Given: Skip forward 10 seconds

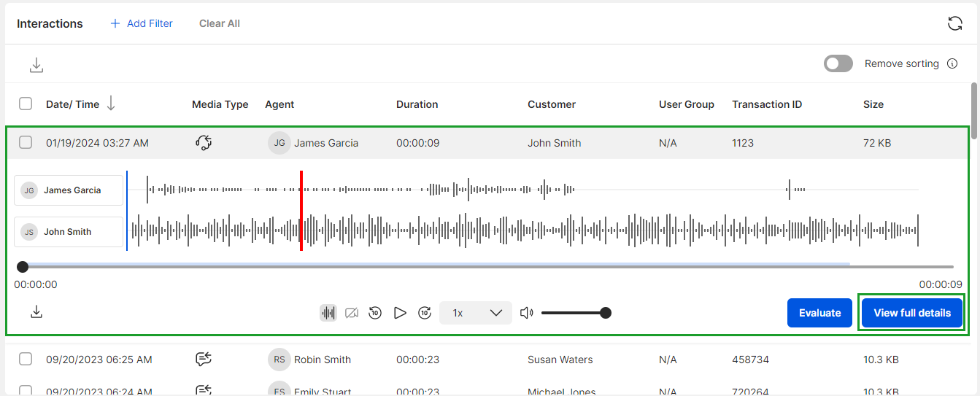Looking at the screenshot, I should [x=425, y=313].
